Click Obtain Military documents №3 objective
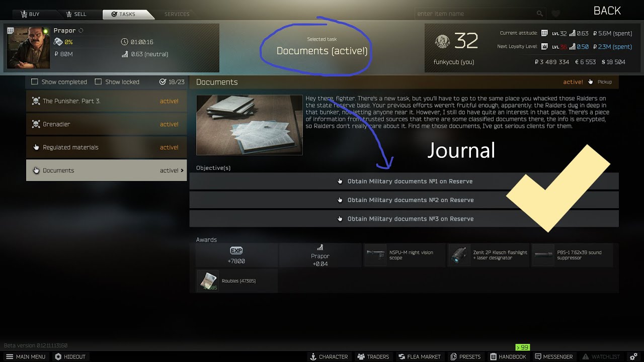644x362 pixels. [404, 219]
